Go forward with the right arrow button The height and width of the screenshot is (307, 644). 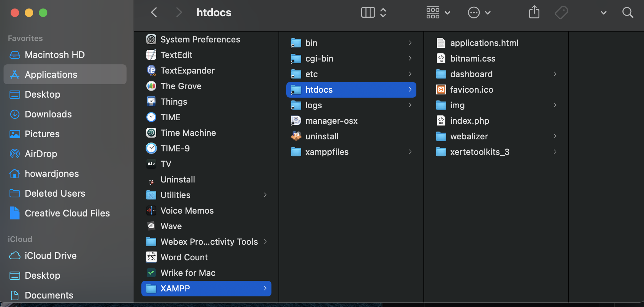coord(179,13)
